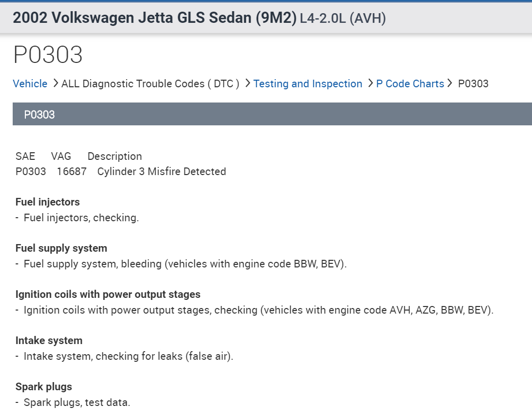Go to the P Code Charts breadcrumb

(410, 84)
